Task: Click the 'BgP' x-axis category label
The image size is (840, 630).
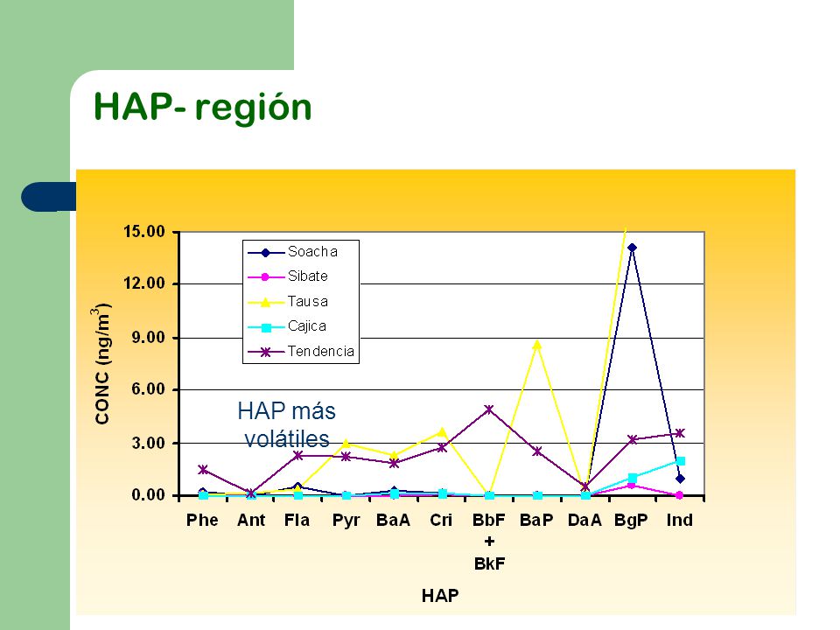Action: coord(631,521)
